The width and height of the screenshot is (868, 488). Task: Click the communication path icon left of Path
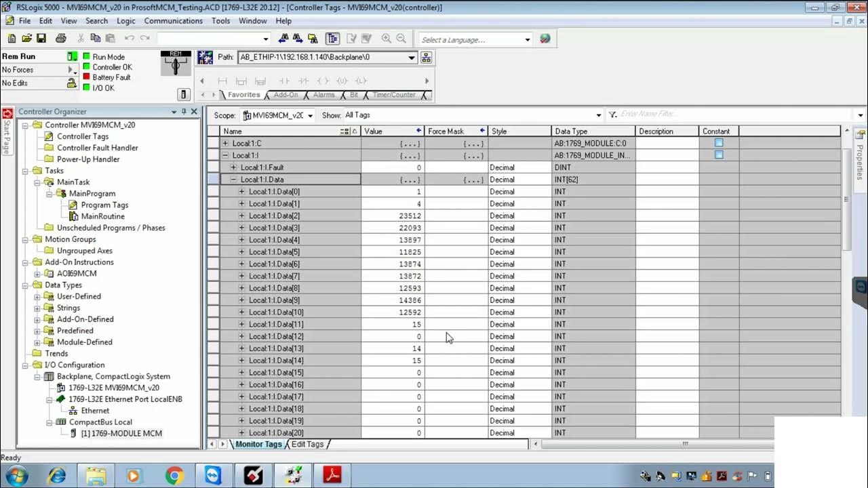[x=205, y=58]
